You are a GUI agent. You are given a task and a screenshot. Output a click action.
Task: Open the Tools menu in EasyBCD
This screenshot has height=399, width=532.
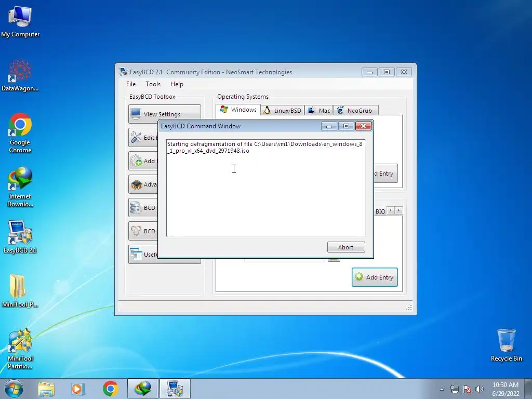point(153,84)
